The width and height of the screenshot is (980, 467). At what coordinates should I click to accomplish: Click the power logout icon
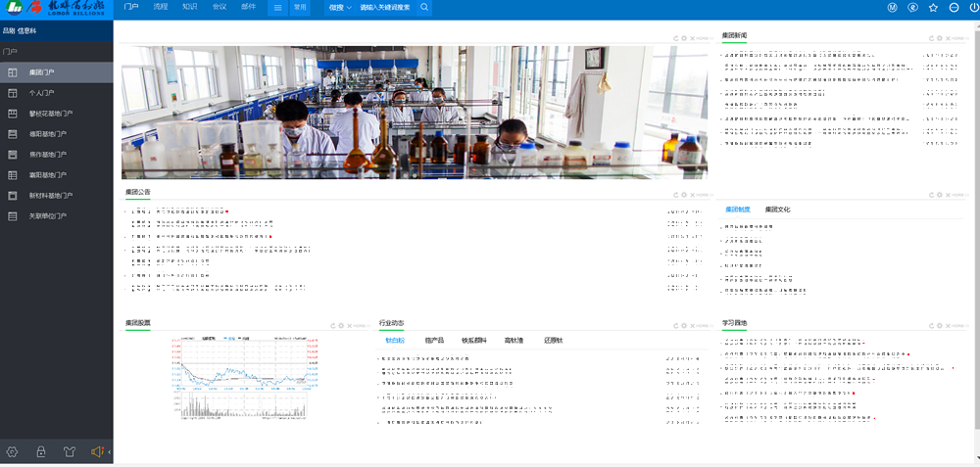click(974, 8)
